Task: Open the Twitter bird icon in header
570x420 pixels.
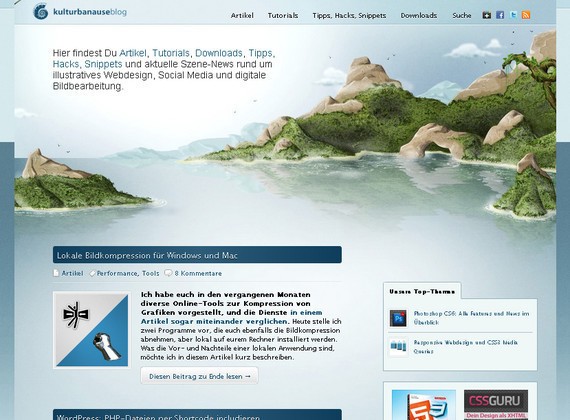Action: tap(513, 15)
